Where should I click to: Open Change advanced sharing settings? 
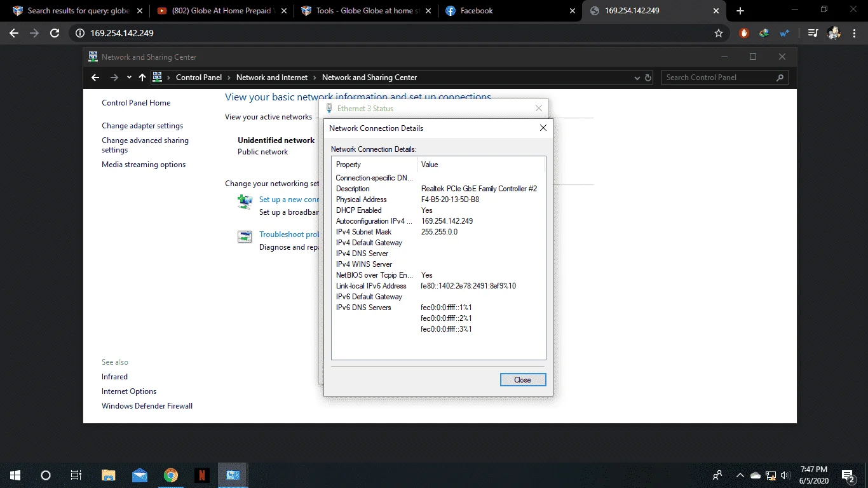click(x=145, y=145)
